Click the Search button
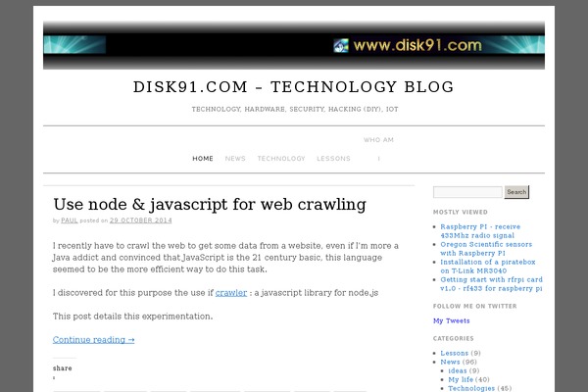This screenshot has width=588, height=392. click(516, 192)
